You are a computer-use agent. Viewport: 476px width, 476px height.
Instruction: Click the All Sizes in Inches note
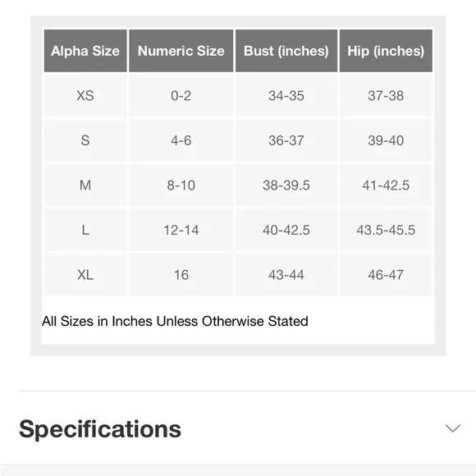click(x=175, y=321)
